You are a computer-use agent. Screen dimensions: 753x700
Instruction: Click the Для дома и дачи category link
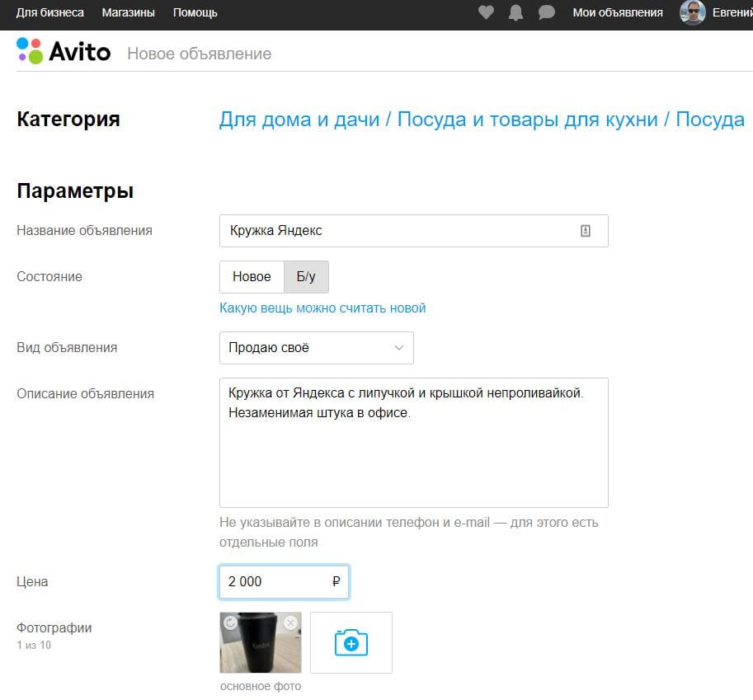[299, 120]
